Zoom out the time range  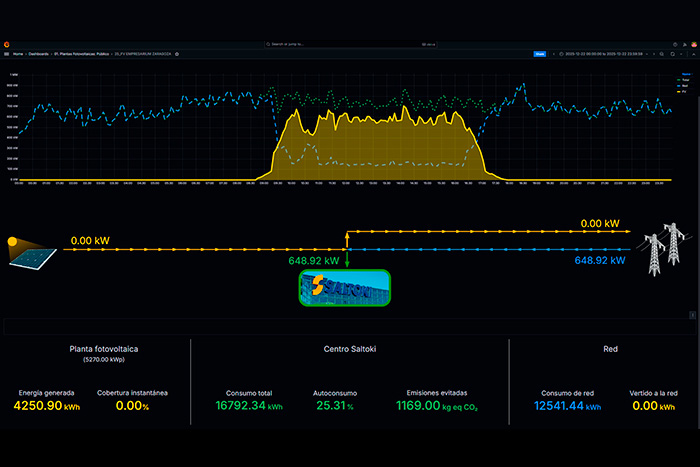coord(663,54)
